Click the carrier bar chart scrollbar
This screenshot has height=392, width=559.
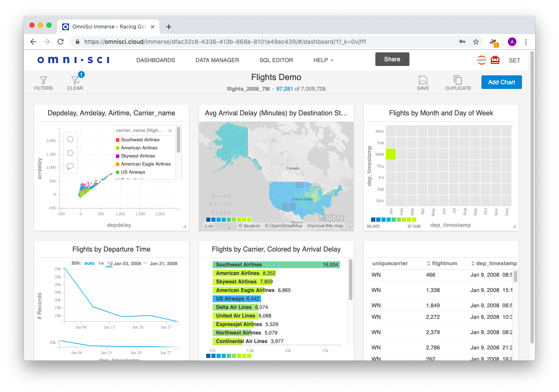pyautogui.click(x=351, y=279)
